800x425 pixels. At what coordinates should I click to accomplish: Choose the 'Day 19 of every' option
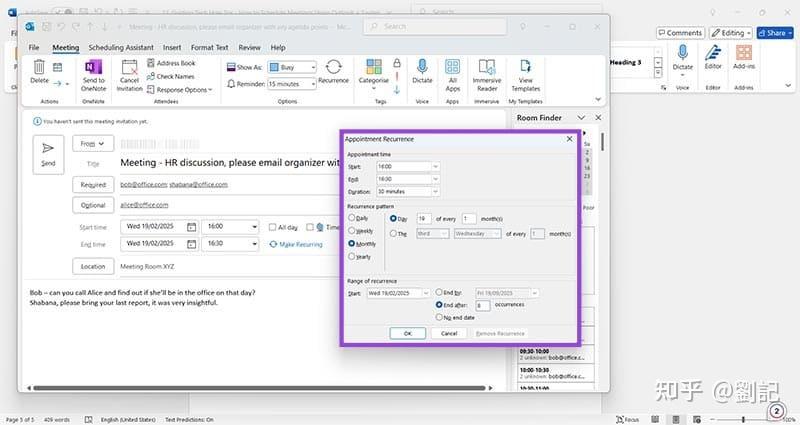click(x=393, y=218)
